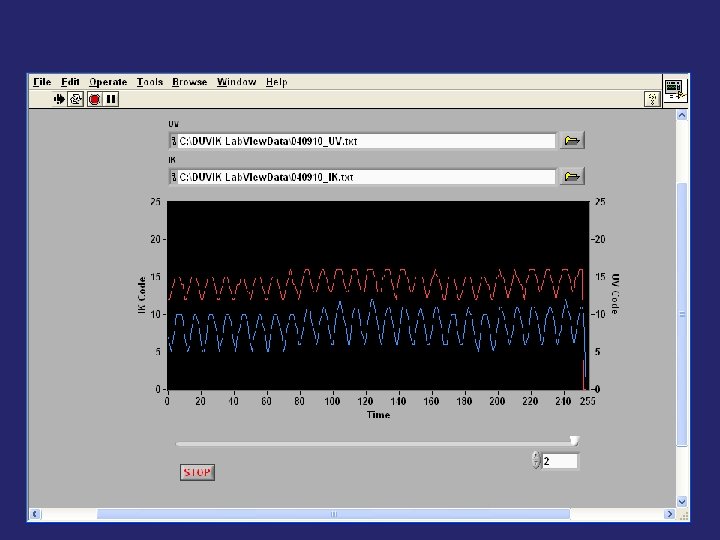Click the Time axis label
Screen dimensions: 720x540
(378, 415)
